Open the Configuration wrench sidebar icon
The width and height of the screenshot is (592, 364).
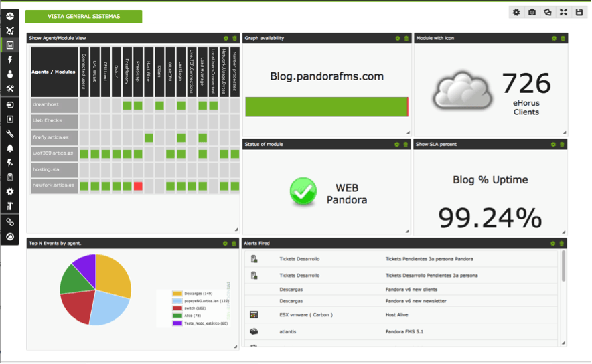[x=10, y=134]
